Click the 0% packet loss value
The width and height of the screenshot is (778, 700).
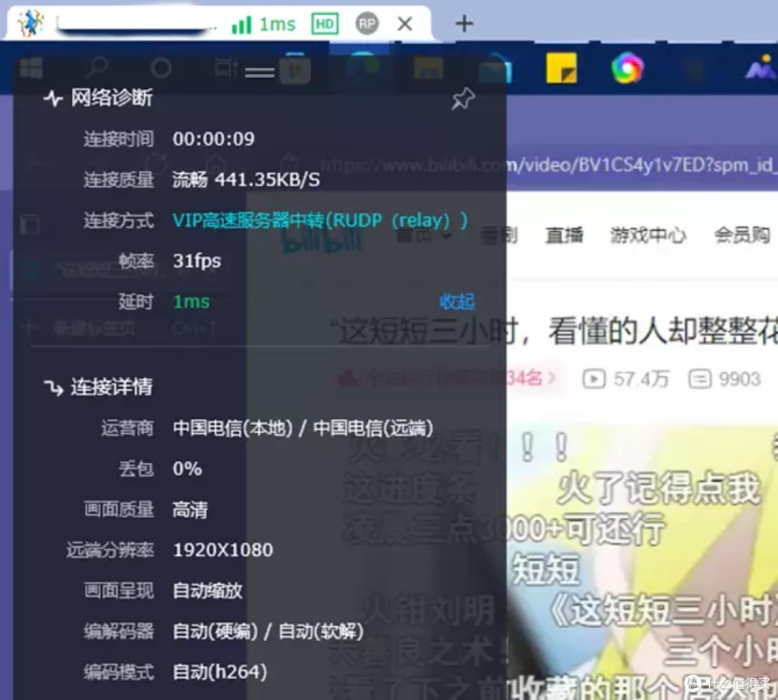(187, 468)
